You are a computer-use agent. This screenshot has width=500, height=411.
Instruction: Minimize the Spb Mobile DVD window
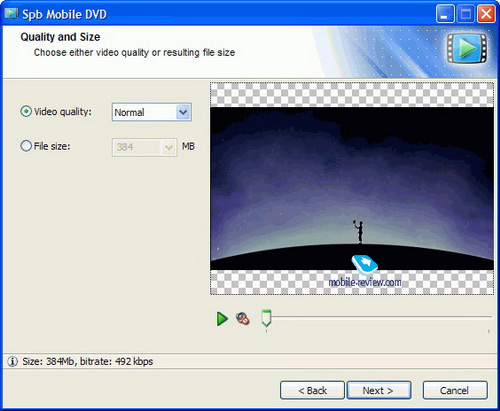point(445,14)
